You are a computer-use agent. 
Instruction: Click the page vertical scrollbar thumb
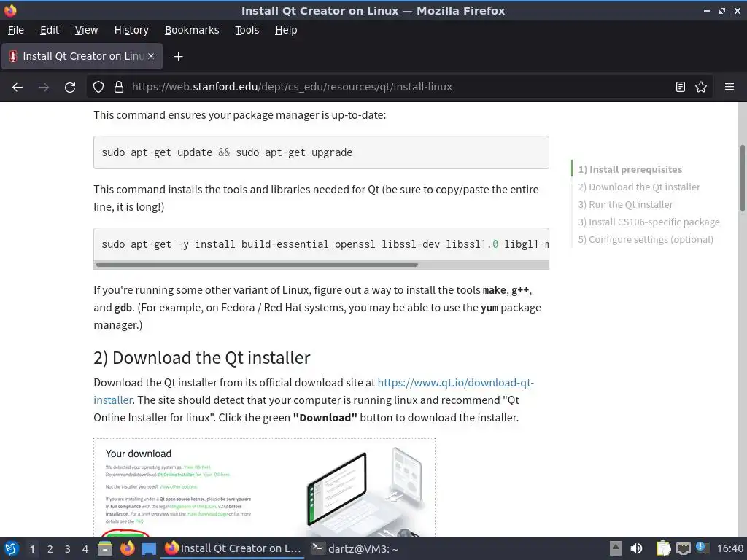(x=742, y=178)
